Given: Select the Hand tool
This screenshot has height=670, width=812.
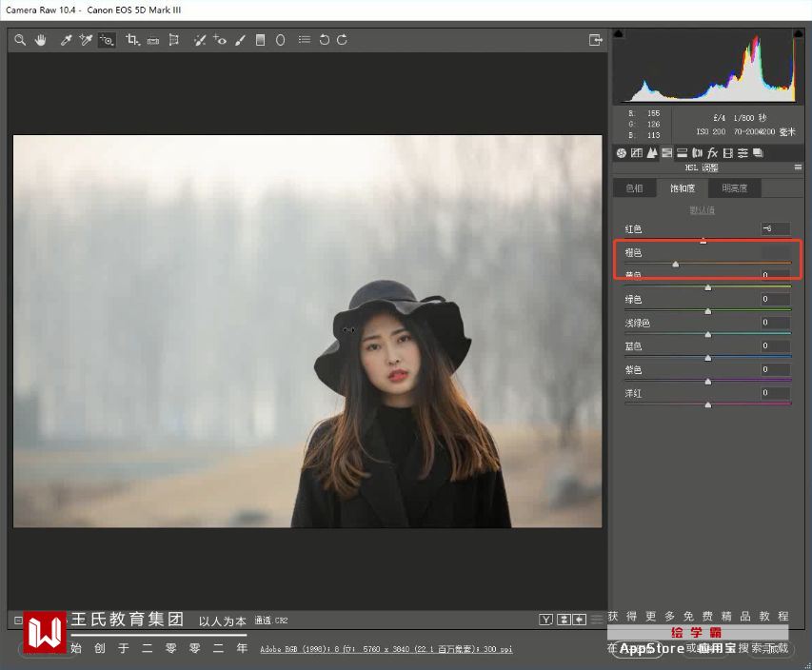Looking at the screenshot, I should coord(40,40).
